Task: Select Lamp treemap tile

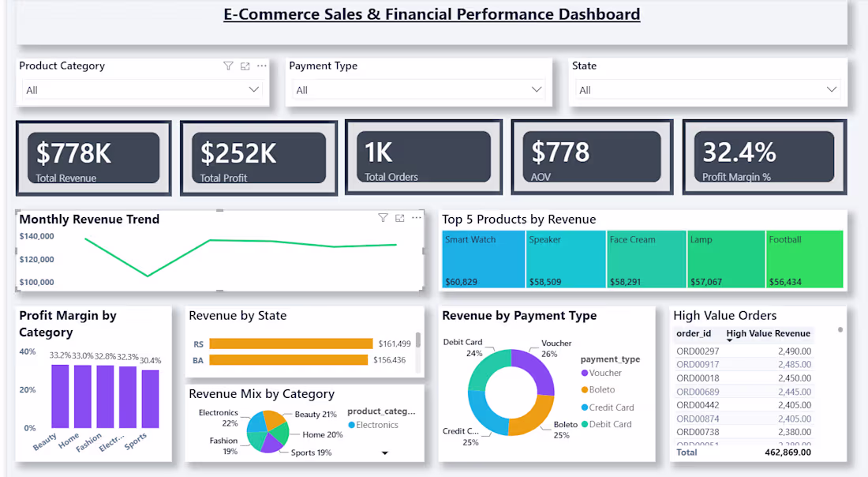Action: click(726, 260)
